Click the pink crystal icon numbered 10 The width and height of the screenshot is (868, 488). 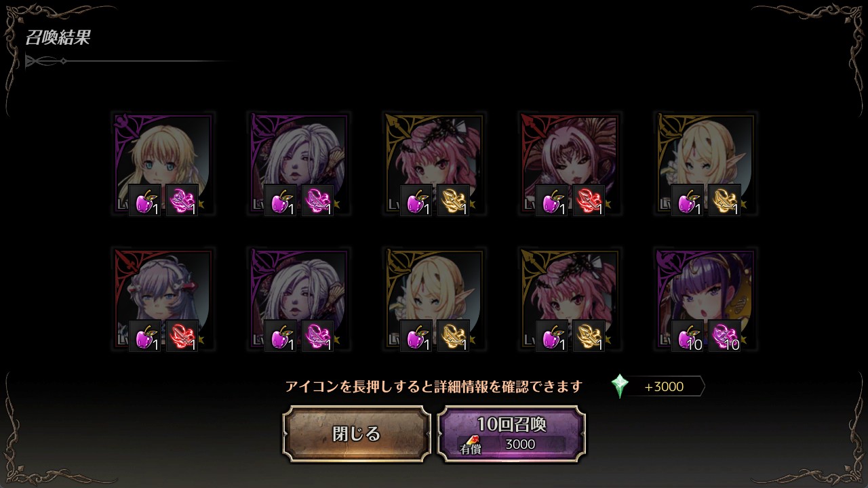pyautogui.click(x=724, y=335)
